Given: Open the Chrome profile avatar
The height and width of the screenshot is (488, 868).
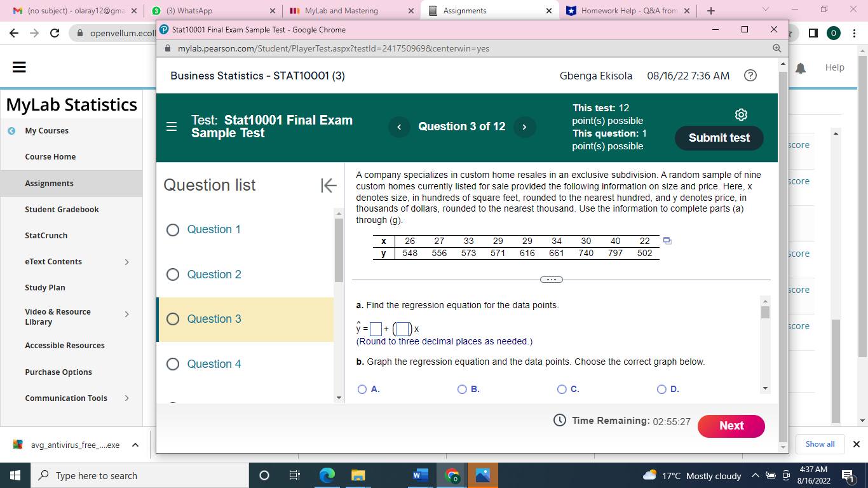Looking at the screenshot, I should [834, 34].
